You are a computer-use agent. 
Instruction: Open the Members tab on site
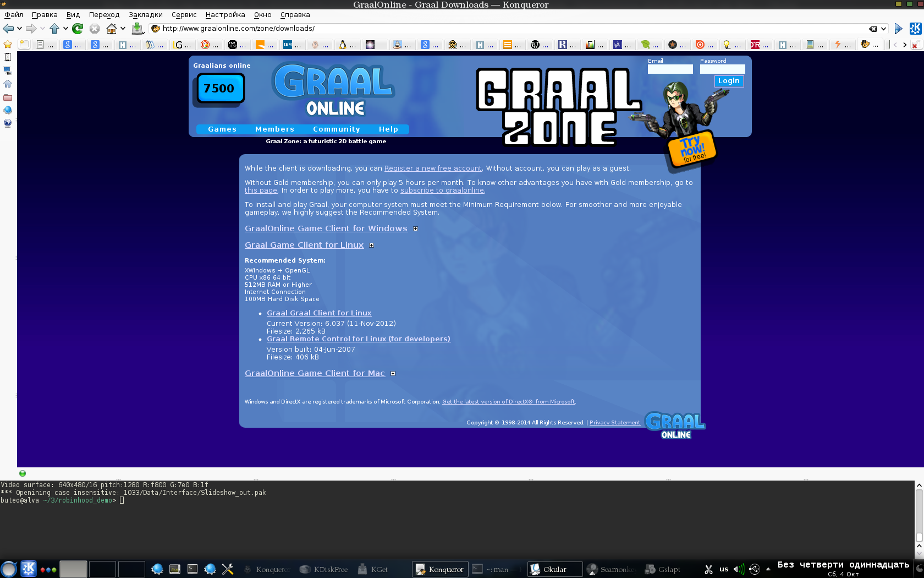tap(274, 129)
